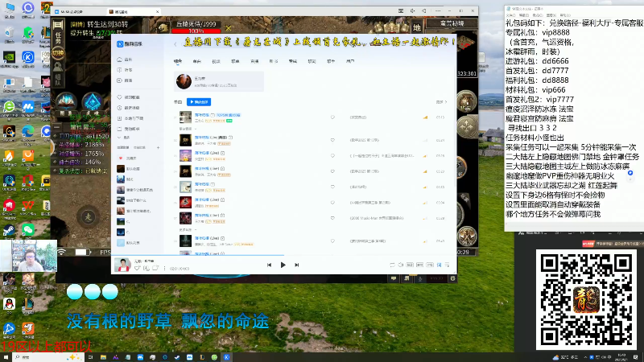Open the 更多 arrow right of the songs header
Screen dimensions: 644x362
pos(441,102)
